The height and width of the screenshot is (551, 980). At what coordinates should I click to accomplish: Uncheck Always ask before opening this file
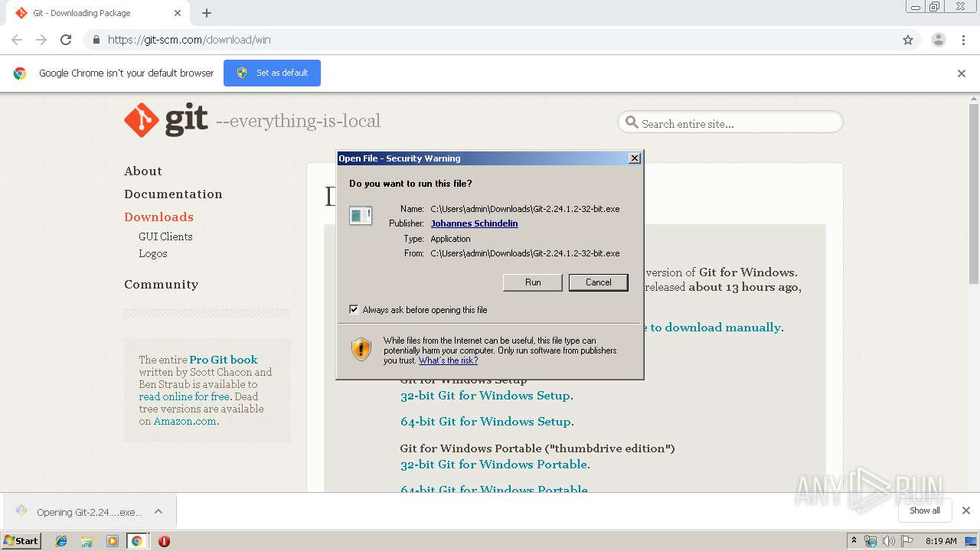tap(354, 309)
